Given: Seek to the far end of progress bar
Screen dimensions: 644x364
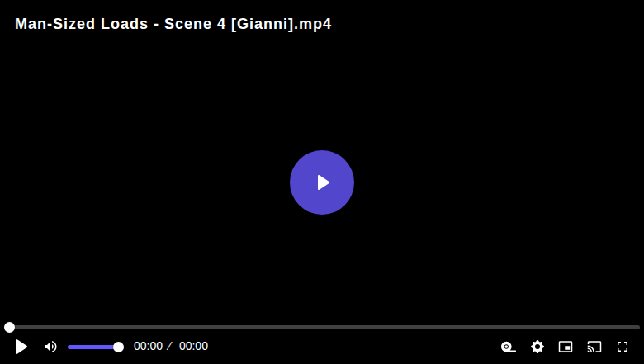Looking at the screenshot, I should coord(638,327).
